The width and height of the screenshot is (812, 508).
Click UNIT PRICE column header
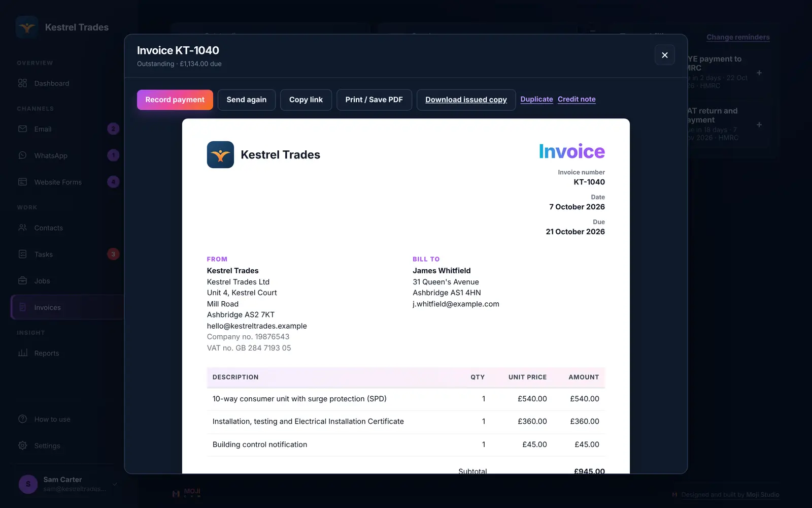coord(527,377)
